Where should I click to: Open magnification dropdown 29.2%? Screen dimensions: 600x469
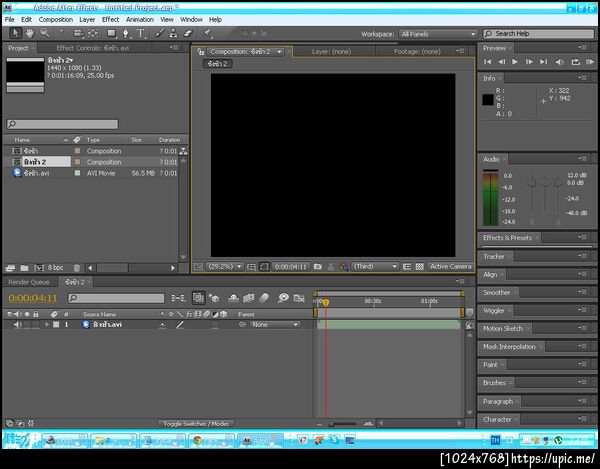click(225, 267)
